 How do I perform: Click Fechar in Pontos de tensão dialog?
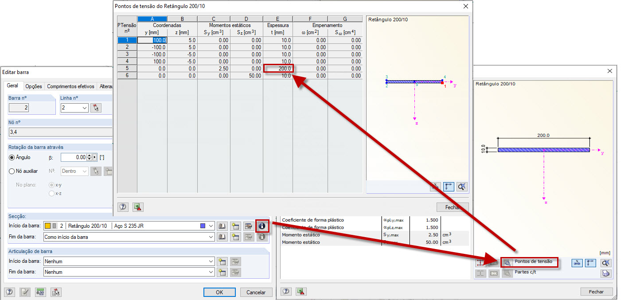pyautogui.click(x=453, y=207)
